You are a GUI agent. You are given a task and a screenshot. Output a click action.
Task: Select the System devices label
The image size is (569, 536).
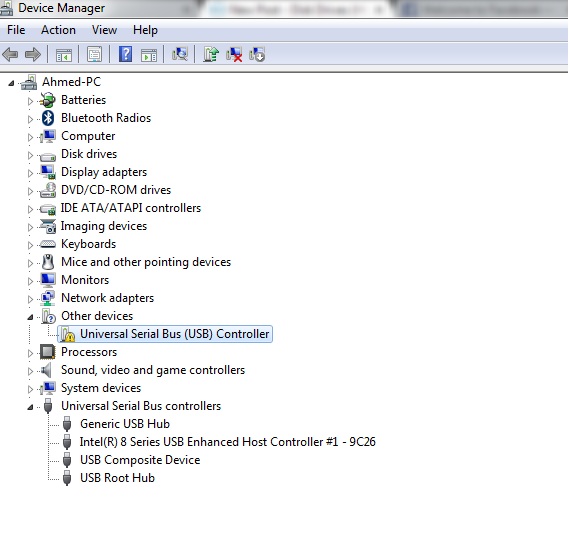[101, 388]
